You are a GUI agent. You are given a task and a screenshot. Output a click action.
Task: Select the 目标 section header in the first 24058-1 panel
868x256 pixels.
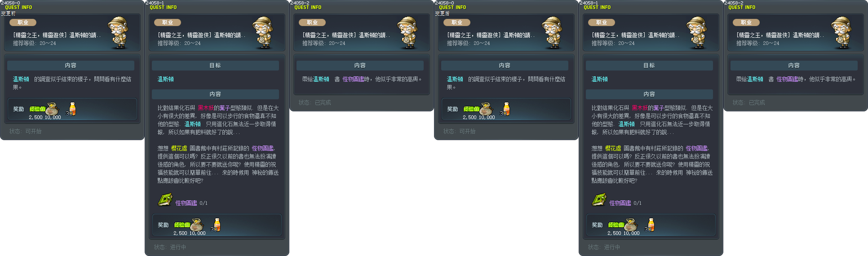[215, 66]
